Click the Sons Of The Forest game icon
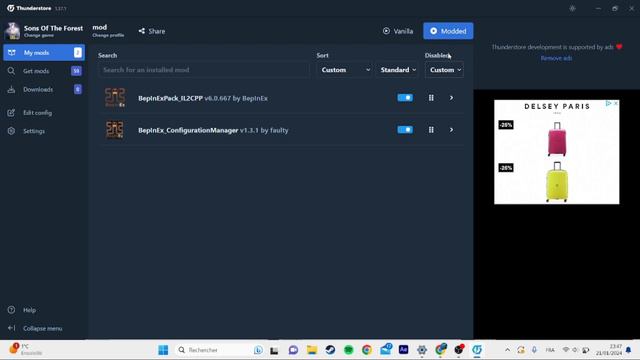The width and height of the screenshot is (640, 360). point(12,31)
